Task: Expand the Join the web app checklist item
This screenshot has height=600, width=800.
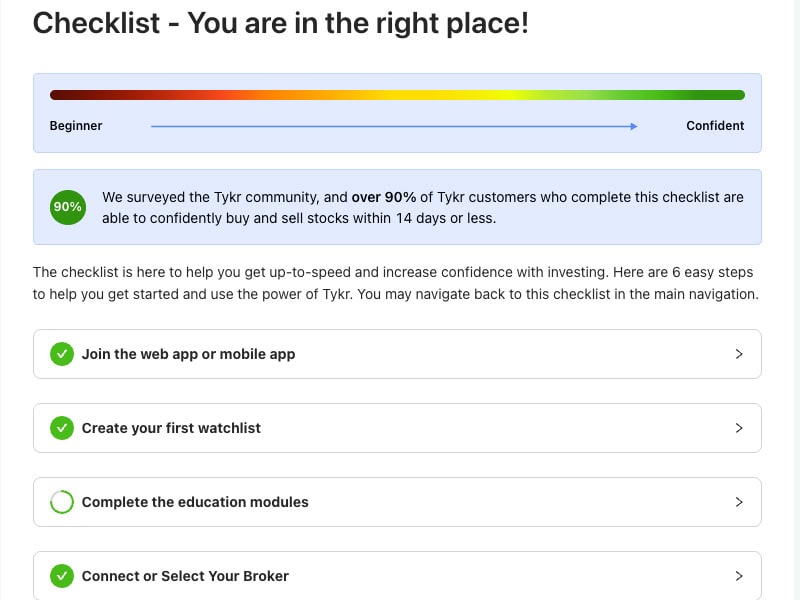Action: tap(740, 354)
